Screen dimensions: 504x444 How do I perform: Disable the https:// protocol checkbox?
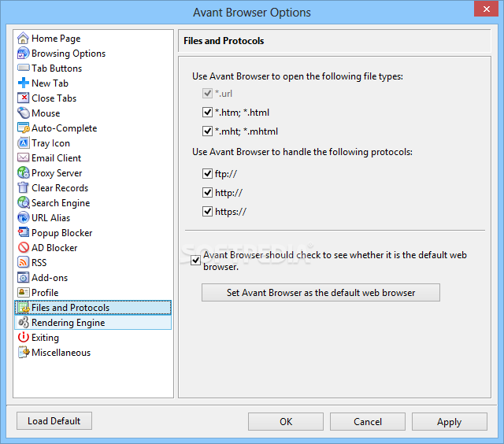[207, 212]
